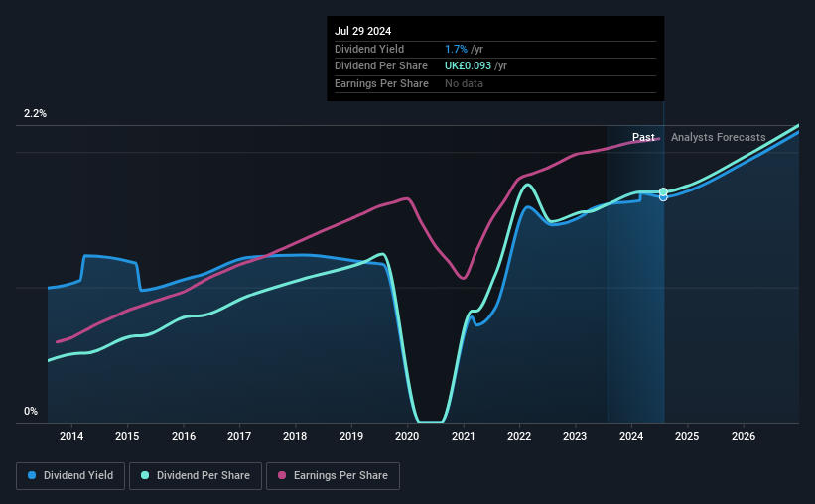
Task: Click the 2.2% y-axis label
Action: tap(35, 113)
